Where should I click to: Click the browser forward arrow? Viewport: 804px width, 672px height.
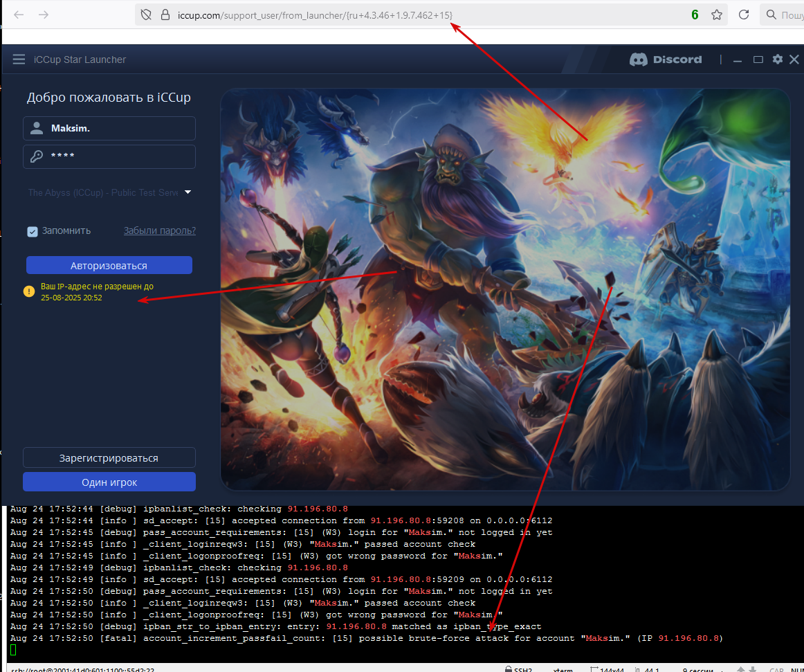(44, 15)
